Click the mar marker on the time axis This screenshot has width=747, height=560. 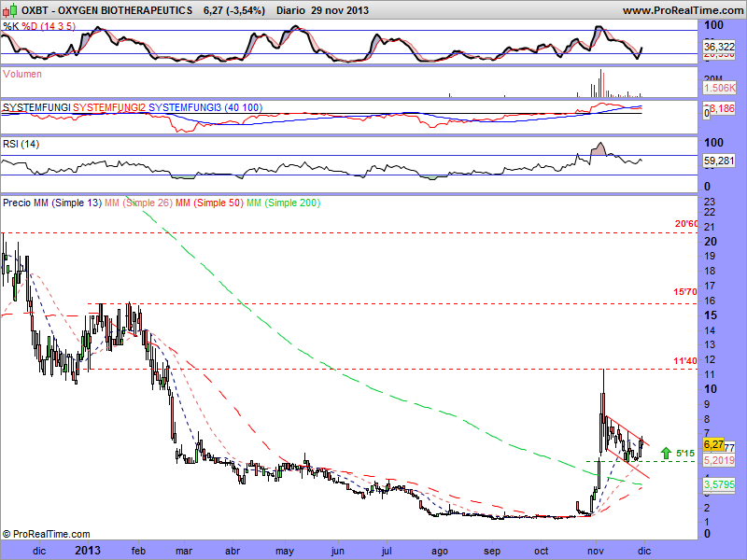(184, 551)
